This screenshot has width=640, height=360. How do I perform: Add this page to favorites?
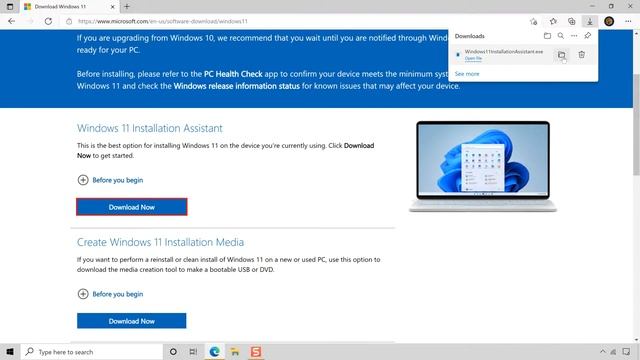click(533, 21)
